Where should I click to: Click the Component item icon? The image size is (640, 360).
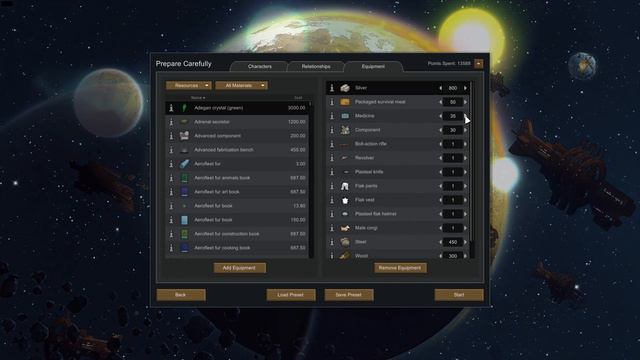pos(345,130)
